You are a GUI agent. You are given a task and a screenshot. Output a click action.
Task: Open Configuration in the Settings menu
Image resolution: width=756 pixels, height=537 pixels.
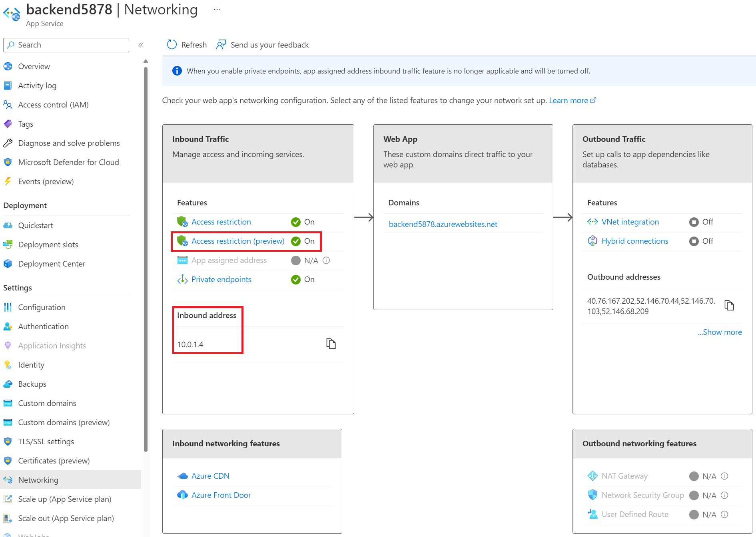point(42,307)
